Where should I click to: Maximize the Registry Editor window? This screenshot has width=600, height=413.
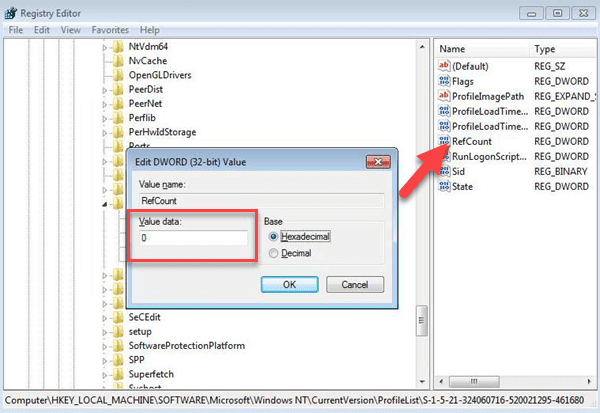(557, 13)
